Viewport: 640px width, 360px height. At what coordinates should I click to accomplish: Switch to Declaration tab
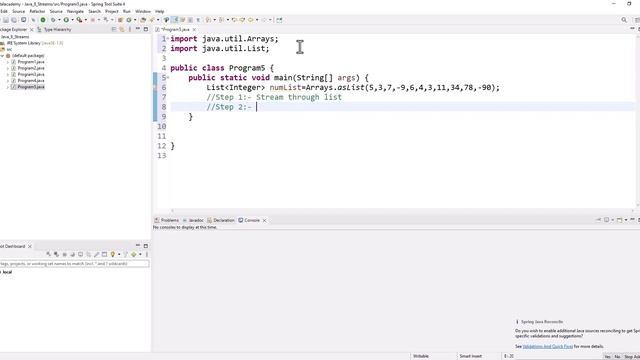coord(221,220)
